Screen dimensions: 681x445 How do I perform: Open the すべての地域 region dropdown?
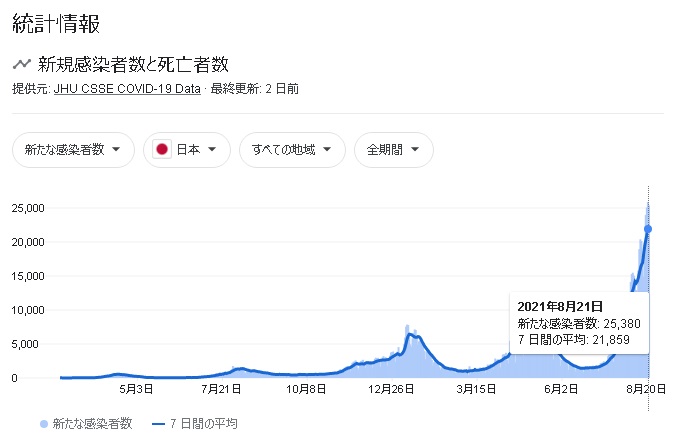pyautogui.click(x=292, y=150)
